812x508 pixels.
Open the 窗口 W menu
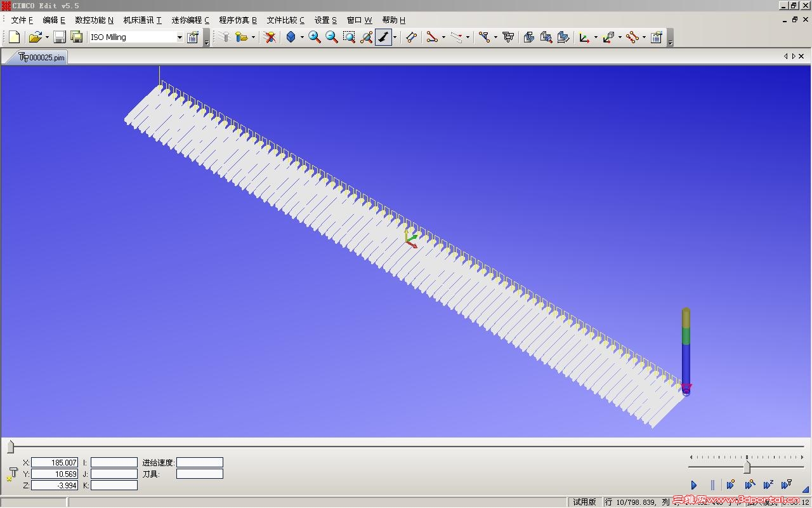coord(359,20)
